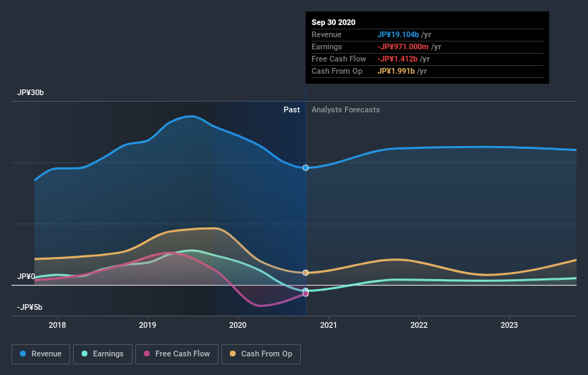Click the -JP¥1.412b free cash flow value
Image resolution: width=588 pixels, height=375 pixels.
[397, 59]
